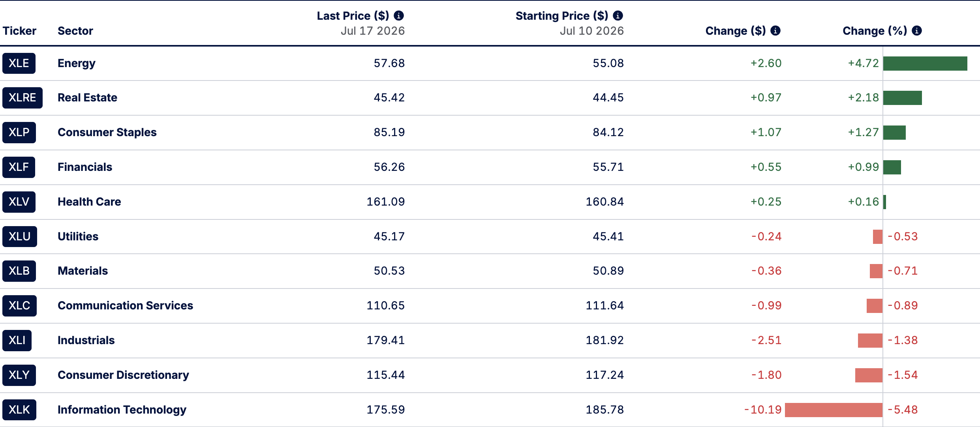This screenshot has width=980, height=427.
Task: Select the Consumer Discretionary sector name
Action: [123, 375]
